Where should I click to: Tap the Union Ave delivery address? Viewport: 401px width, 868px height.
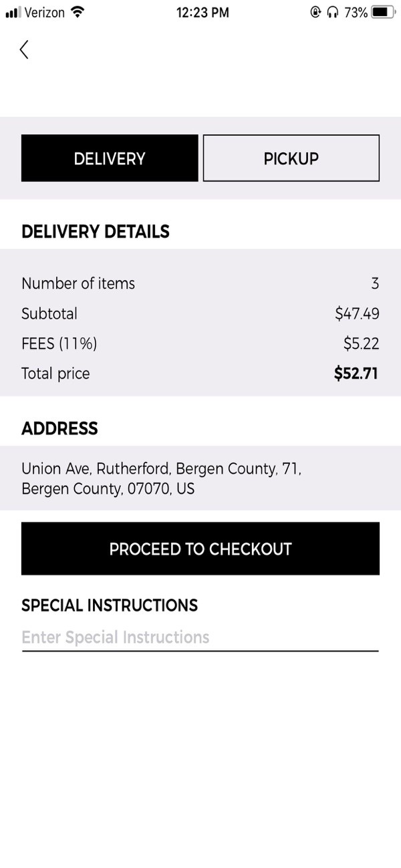coord(162,478)
